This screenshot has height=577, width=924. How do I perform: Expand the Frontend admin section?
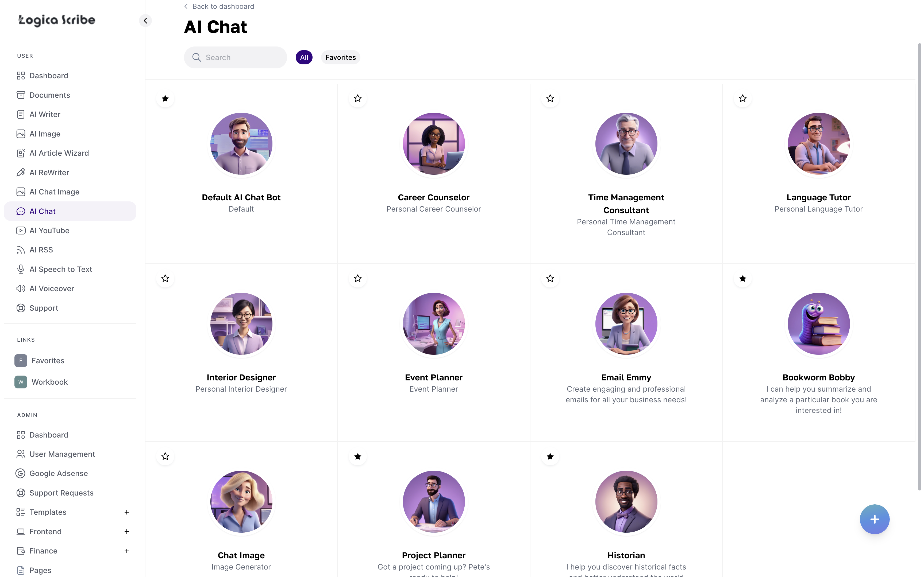click(127, 532)
